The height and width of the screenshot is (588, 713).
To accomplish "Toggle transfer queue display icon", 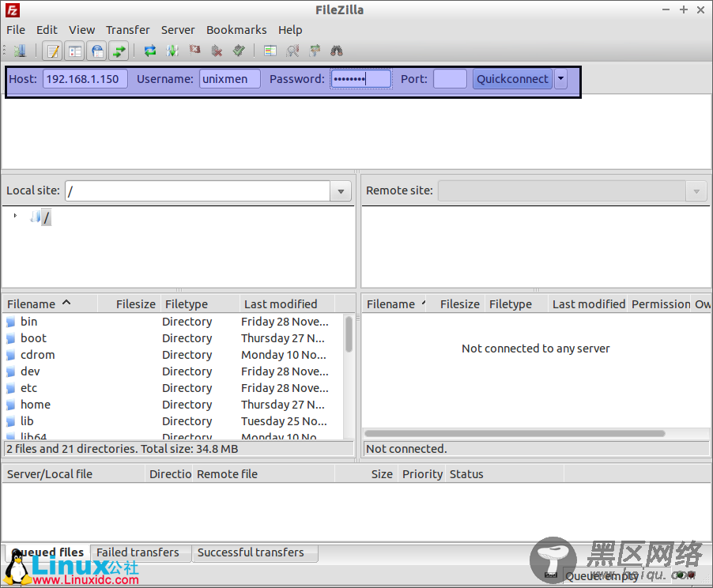I will [119, 51].
